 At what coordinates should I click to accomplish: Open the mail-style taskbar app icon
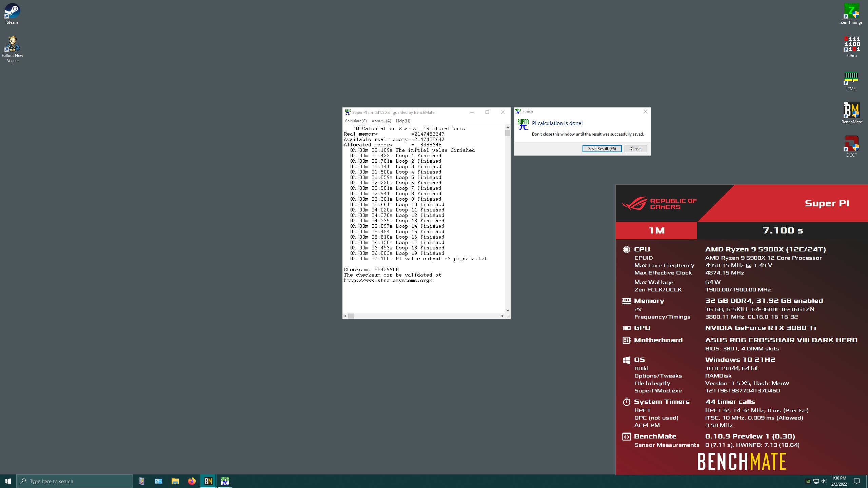[x=158, y=481]
